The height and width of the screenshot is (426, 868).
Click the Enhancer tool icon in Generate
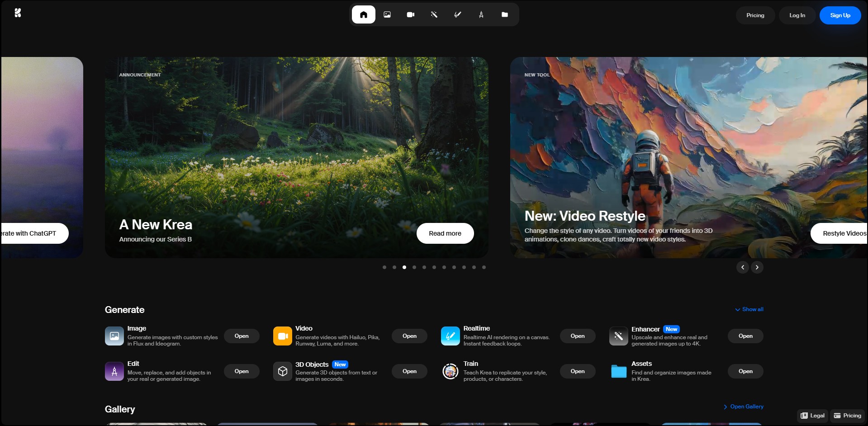619,336
